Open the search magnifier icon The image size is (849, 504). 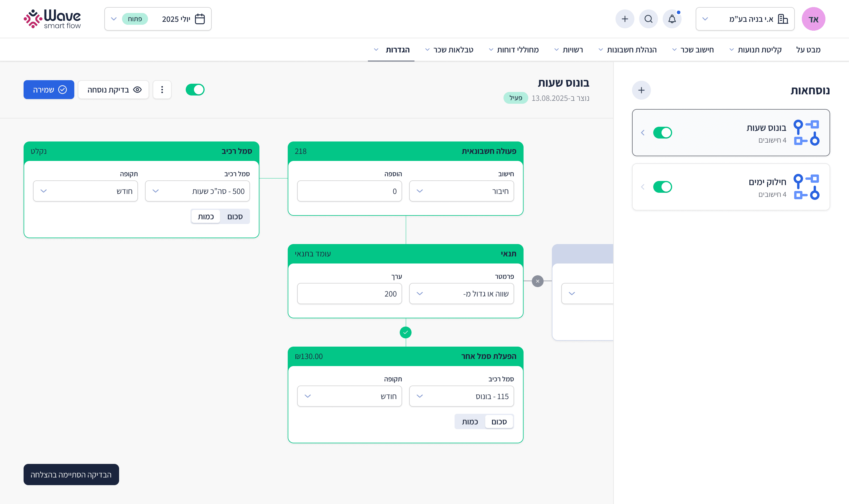(648, 19)
